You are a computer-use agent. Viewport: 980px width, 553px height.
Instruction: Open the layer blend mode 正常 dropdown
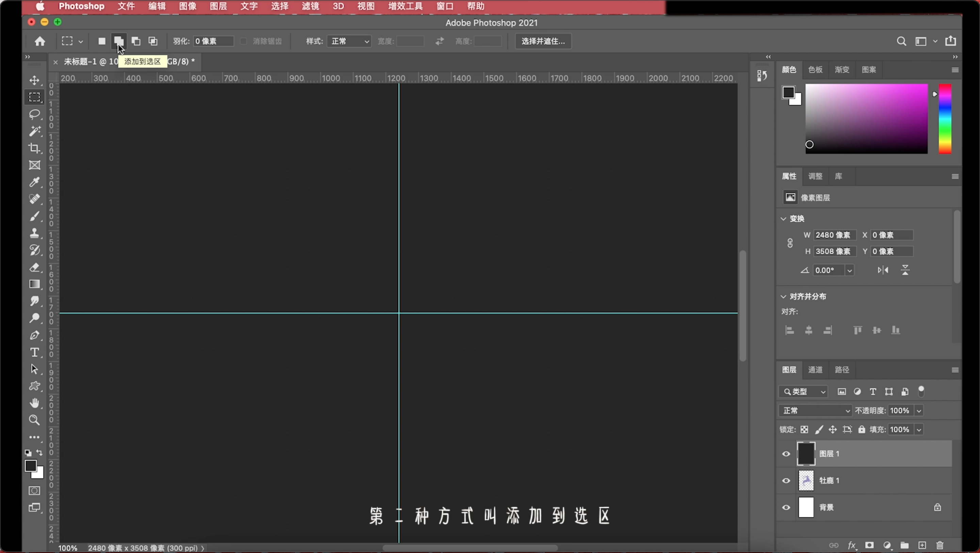[815, 410]
